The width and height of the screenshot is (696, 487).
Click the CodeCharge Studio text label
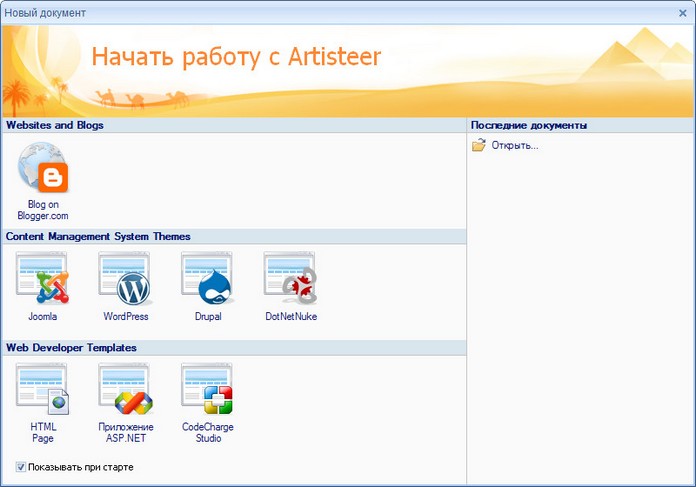208,432
